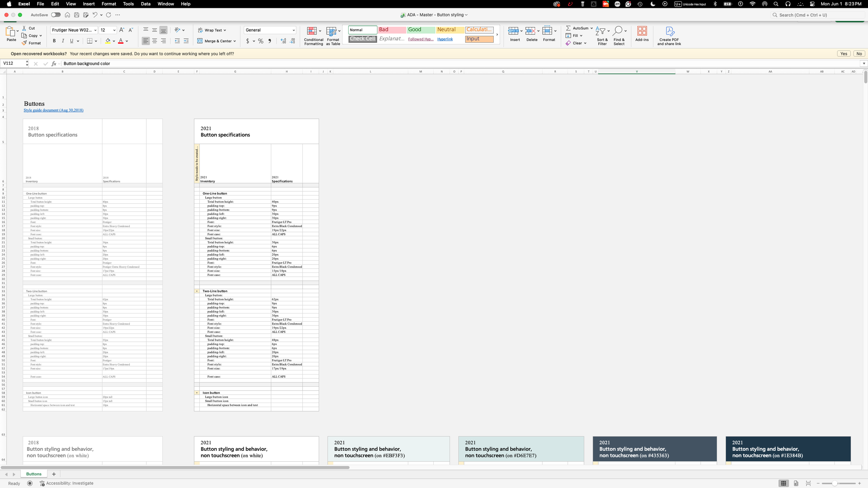Align text to the right
Viewport: 868px width, 488px height.
point(164,41)
